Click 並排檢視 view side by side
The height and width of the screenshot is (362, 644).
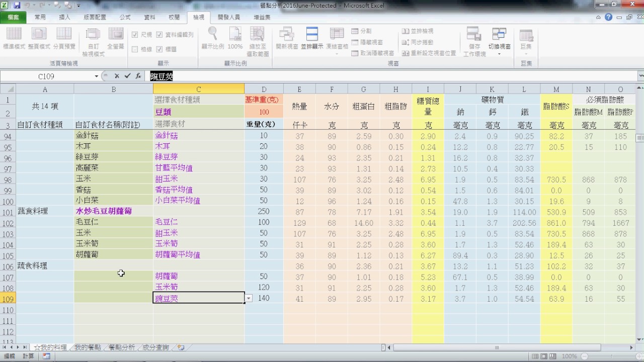pos(418,31)
